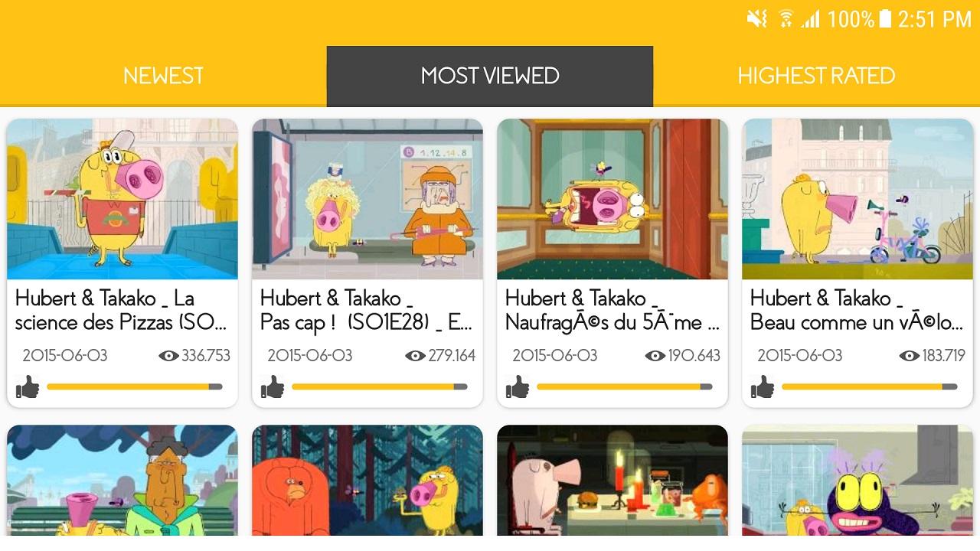Tap thumbs-up icon on La science des Pizzas
Image resolution: width=980 pixels, height=551 pixels.
tap(28, 387)
